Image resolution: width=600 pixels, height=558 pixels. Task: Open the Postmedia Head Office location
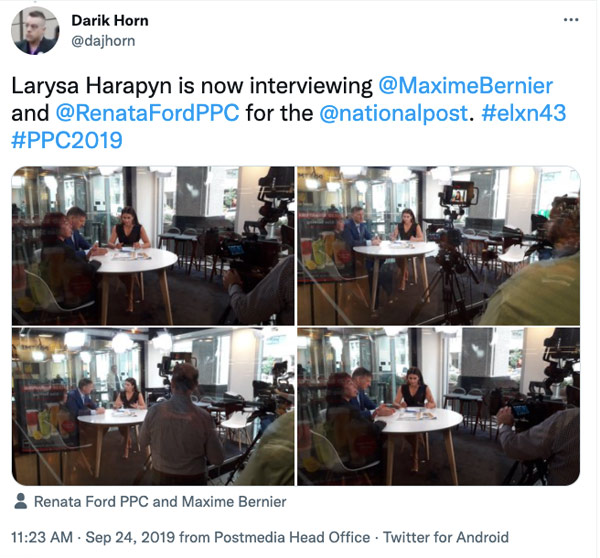point(292,537)
